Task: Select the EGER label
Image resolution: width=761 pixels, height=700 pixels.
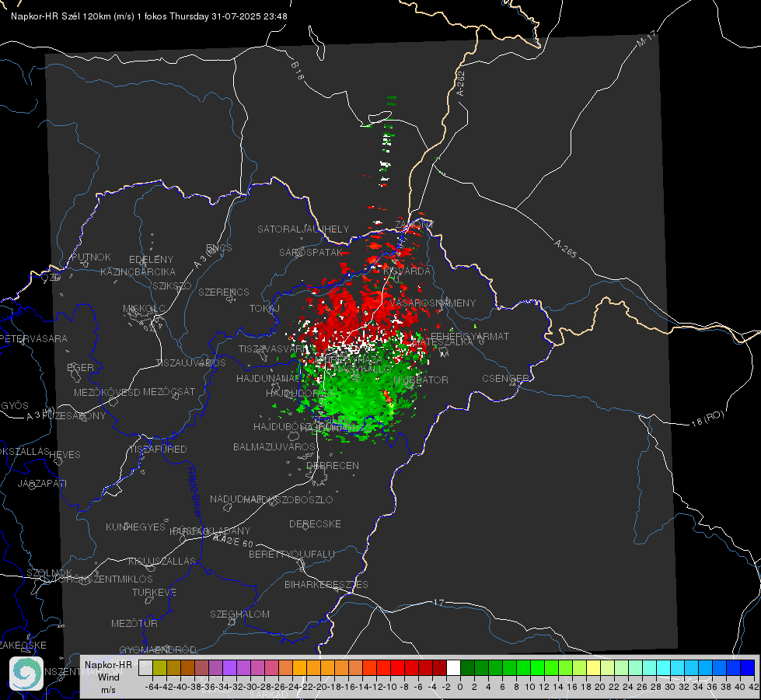Action: 81,368
